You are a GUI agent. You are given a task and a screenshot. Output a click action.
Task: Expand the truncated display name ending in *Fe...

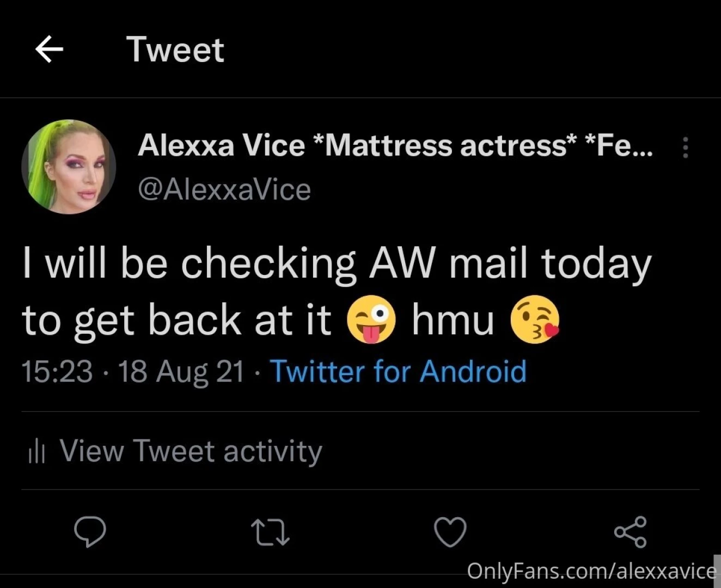pos(395,144)
